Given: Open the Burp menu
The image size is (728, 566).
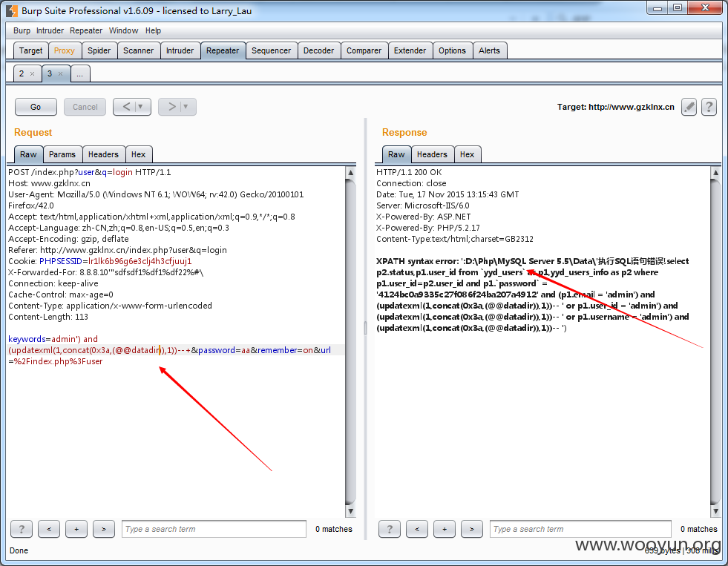Looking at the screenshot, I should coord(22,30).
